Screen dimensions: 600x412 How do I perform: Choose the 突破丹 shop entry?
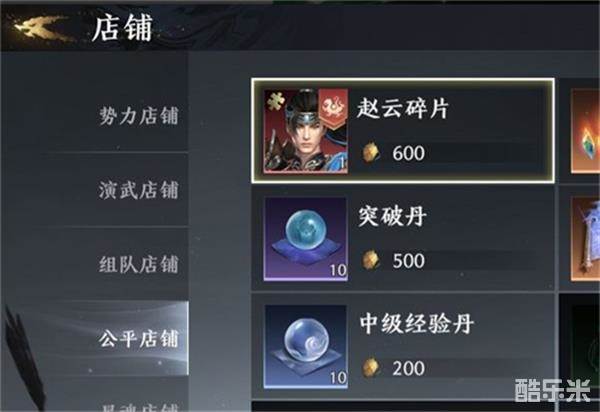pyautogui.click(x=403, y=239)
